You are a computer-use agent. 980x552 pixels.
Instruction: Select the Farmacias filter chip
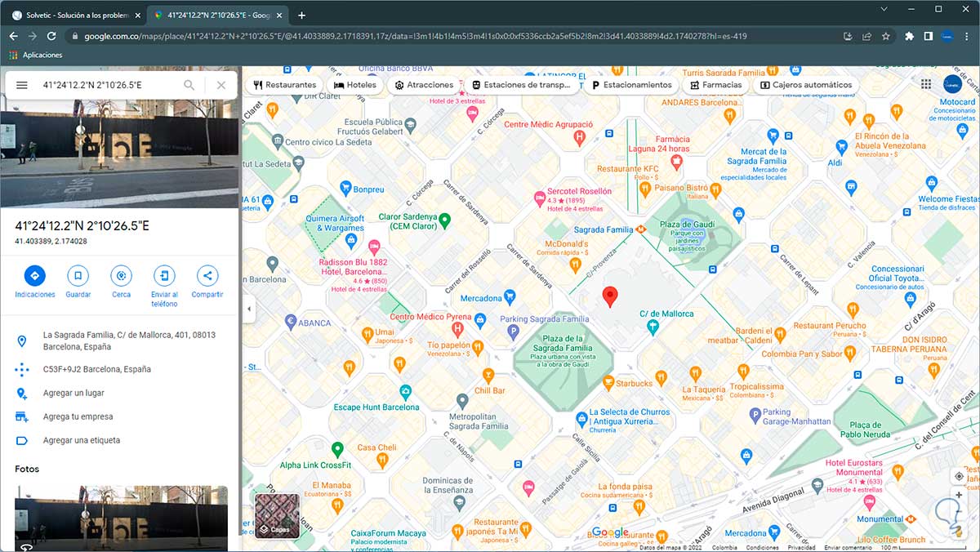point(715,85)
